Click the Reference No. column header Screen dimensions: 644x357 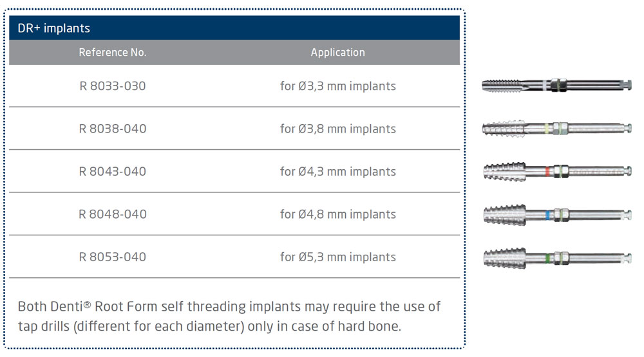[113, 53]
